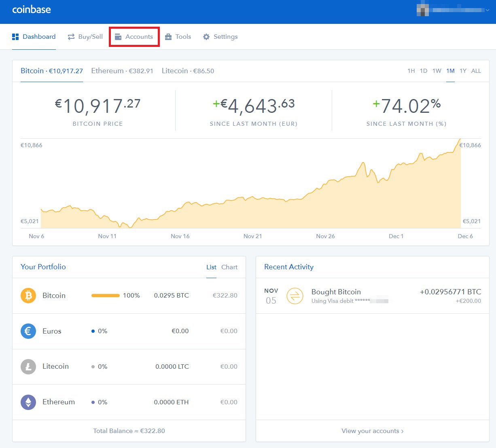
Task: Click the +74.02% monthly change figure
Action: tap(407, 106)
